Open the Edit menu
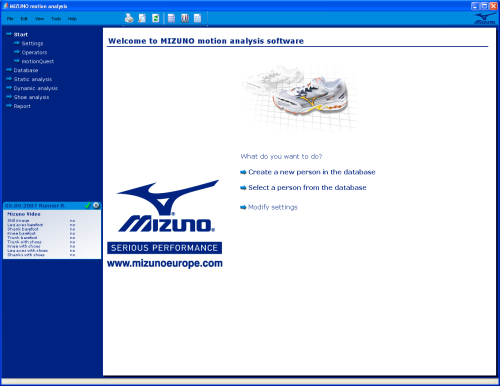Viewport: 500px width, 386px height. pos(24,19)
